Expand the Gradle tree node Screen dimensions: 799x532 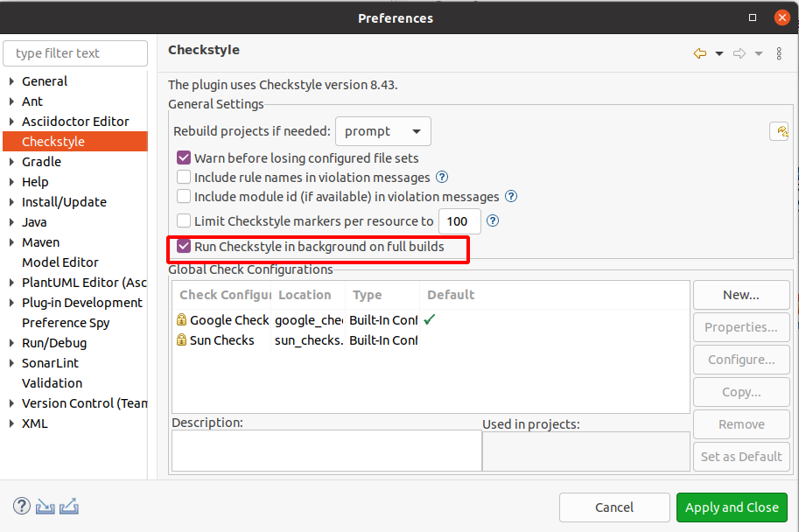click(x=11, y=162)
